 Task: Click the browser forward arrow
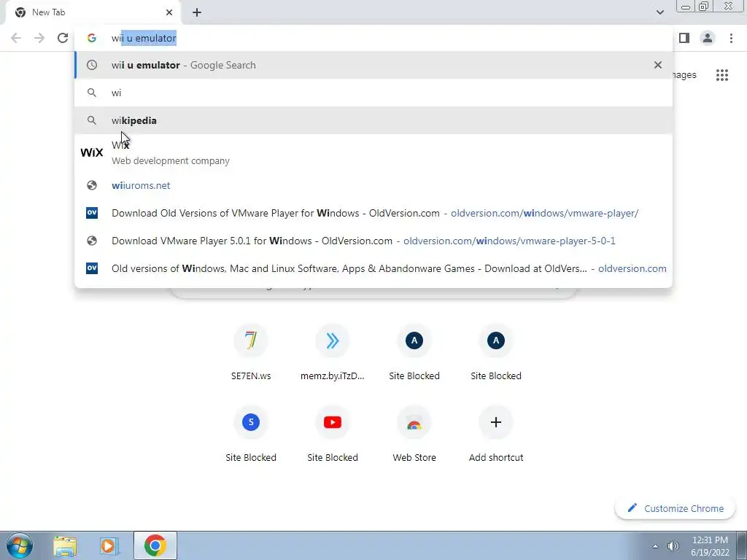click(x=39, y=38)
